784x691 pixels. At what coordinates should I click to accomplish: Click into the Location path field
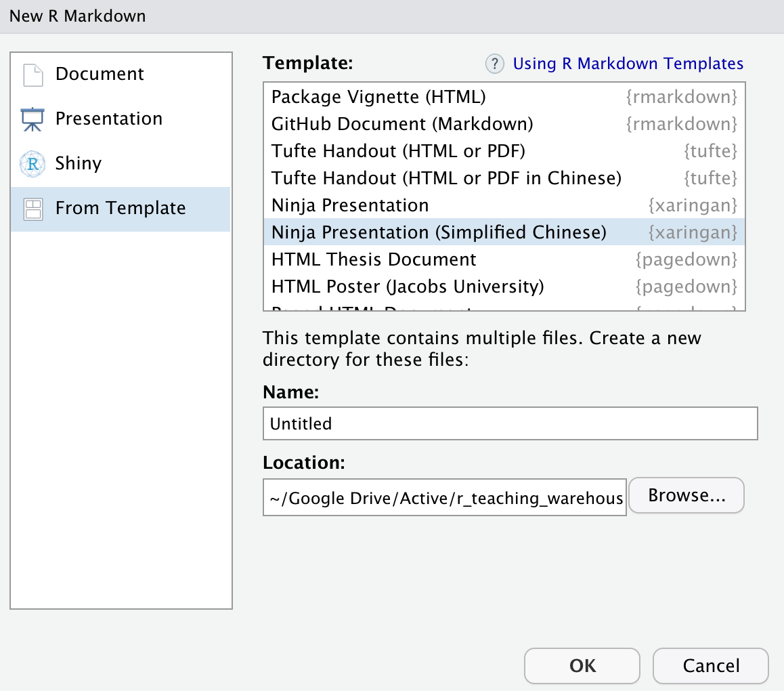[x=445, y=497]
